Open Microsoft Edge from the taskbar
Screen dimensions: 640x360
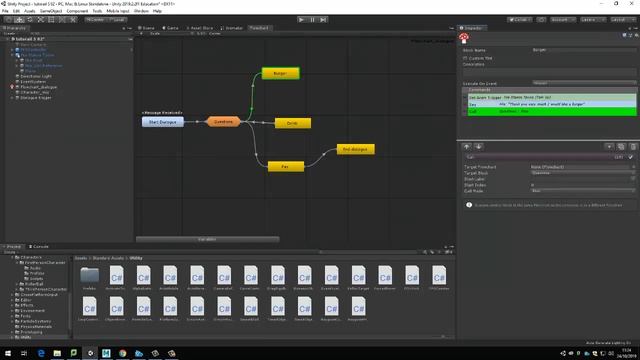click(x=41, y=353)
